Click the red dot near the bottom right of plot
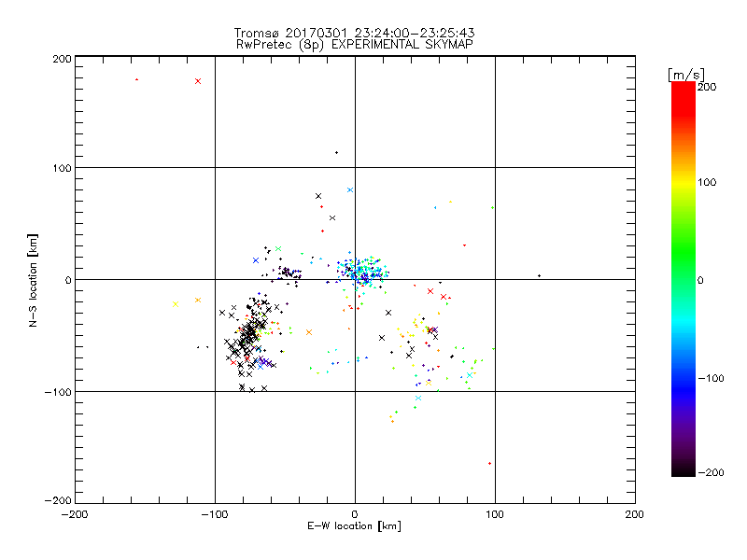747x560 pixels. pos(489,463)
